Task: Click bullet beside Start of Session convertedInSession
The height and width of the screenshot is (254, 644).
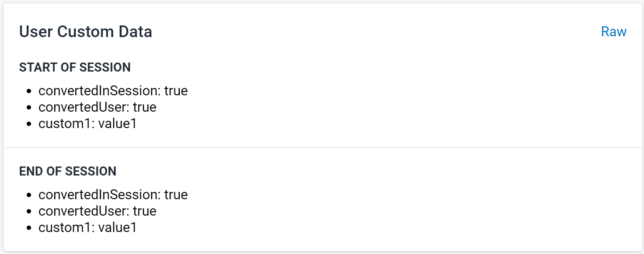Action: tap(29, 91)
